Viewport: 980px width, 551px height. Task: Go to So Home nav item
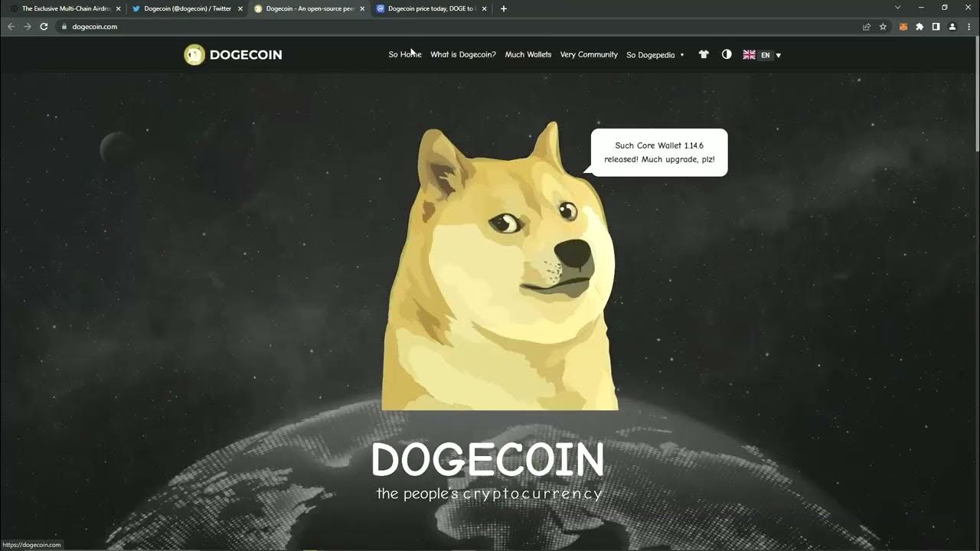(404, 54)
